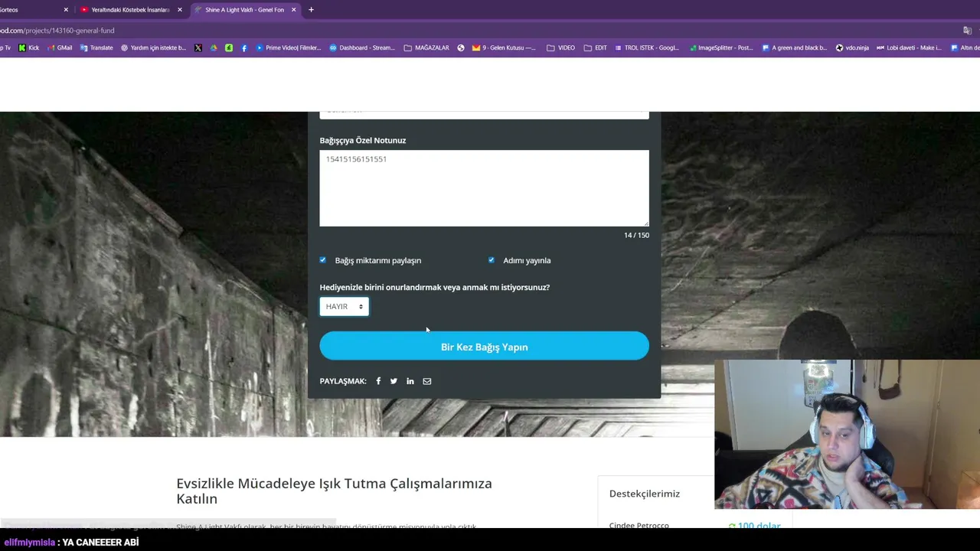The width and height of the screenshot is (980, 551).
Task: Open the Google Drive bookmark icon
Action: pos(214,47)
